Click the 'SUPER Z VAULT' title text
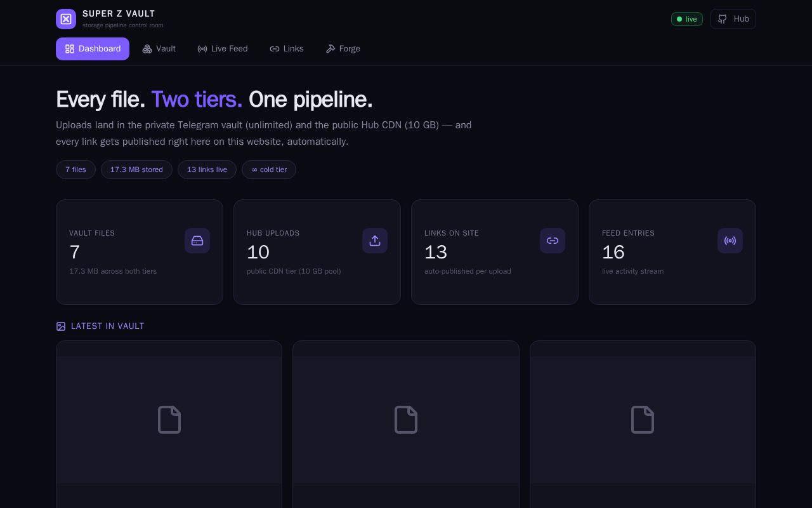 pos(119,13)
